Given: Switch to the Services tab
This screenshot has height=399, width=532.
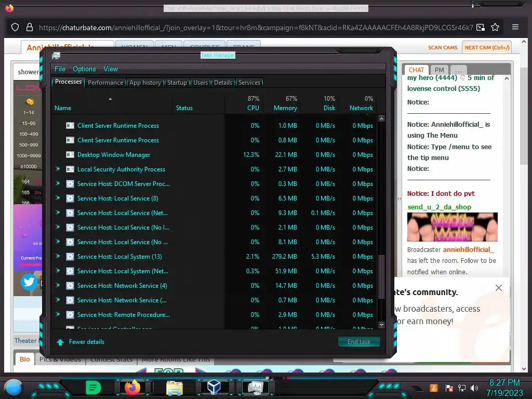Looking at the screenshot, I should click(x=249, y=83).
